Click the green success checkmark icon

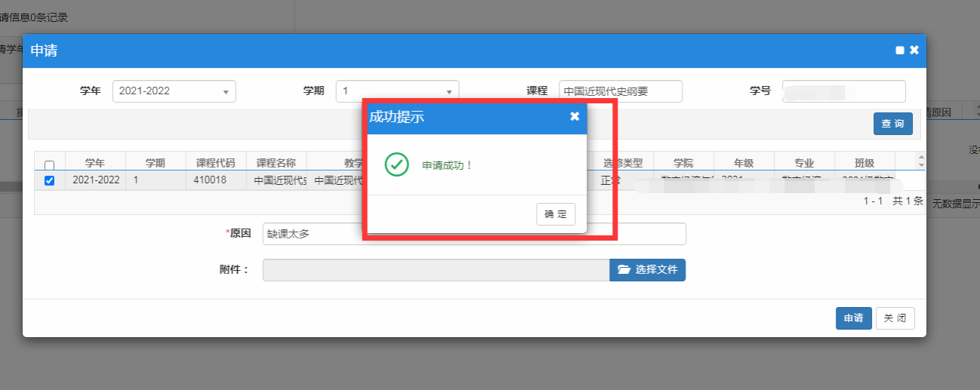[396, 164]
